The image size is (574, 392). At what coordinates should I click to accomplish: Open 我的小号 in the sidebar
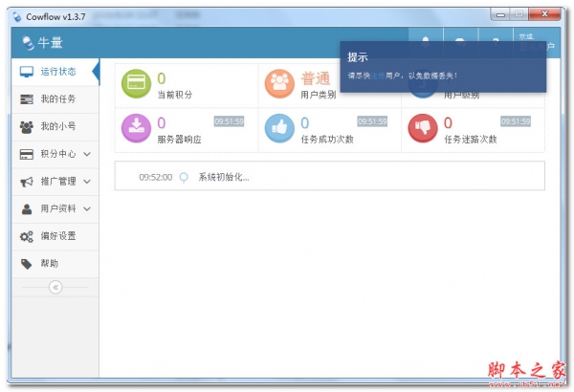(55, 126)
